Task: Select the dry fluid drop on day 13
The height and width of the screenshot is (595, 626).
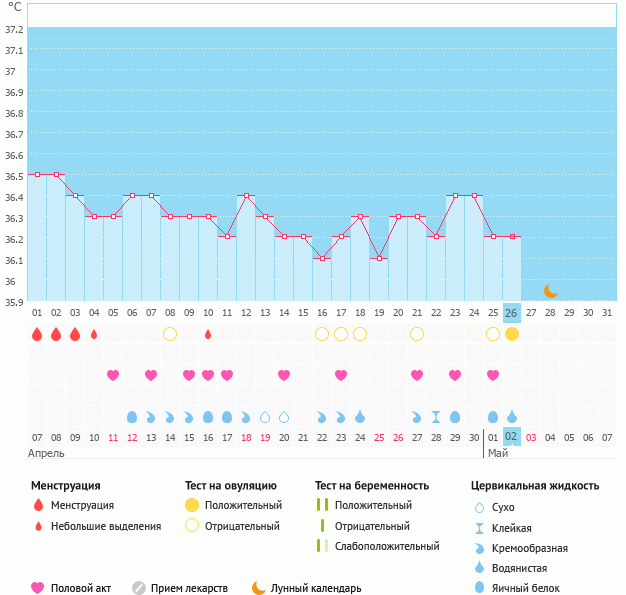Action: (265, 416)
